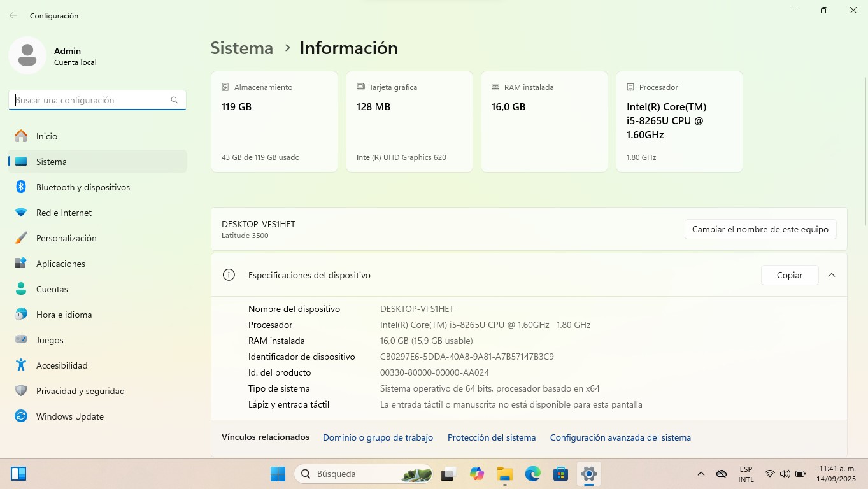Click the Buscar una configuración search field
This screenshot has height=489, width=868.
[x=91, y=100]
